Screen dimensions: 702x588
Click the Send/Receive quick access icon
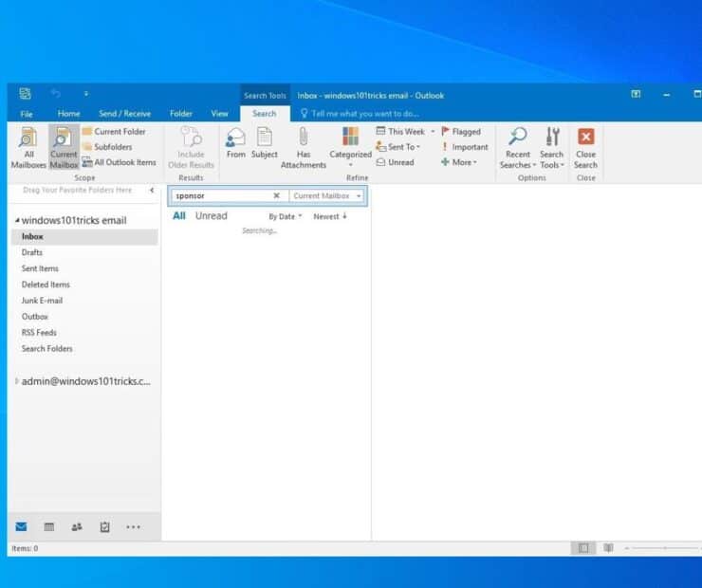point(25,94)
